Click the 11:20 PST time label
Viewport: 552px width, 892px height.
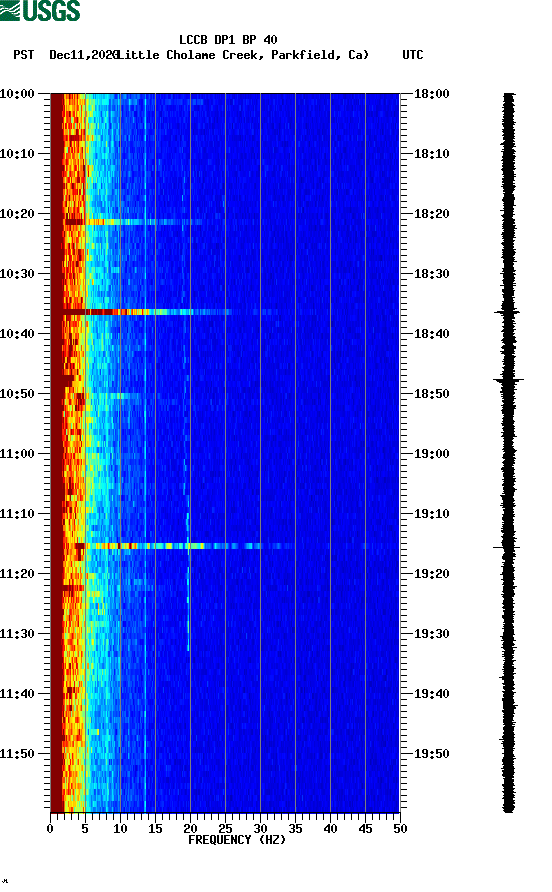tap(18, 574)
